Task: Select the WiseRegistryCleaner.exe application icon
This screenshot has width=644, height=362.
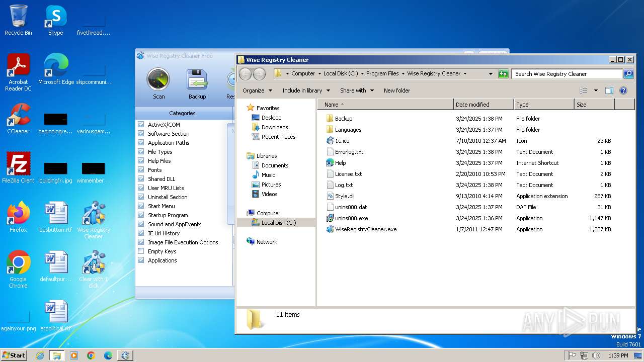Action: [330, 229]
